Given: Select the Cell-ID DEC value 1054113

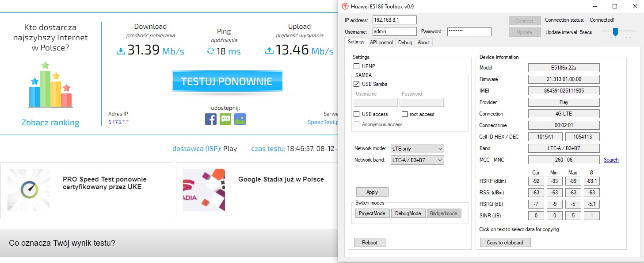Looking at the screenshot, I should pos(583,137).
